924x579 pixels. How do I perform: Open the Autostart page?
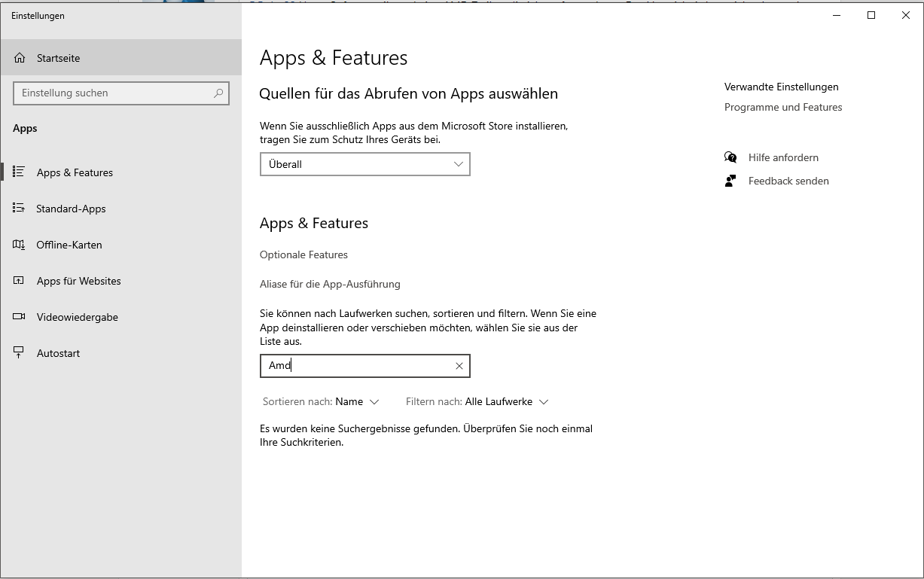121,353
